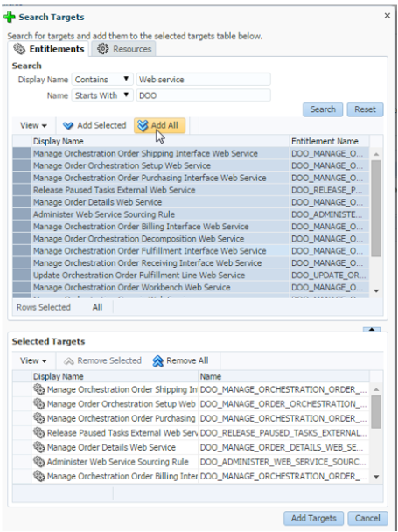This screenshot has height=532, width=398.
Task: Select Administer Web Service Sourcing Rule result row
Action: [x=191, y=214]
